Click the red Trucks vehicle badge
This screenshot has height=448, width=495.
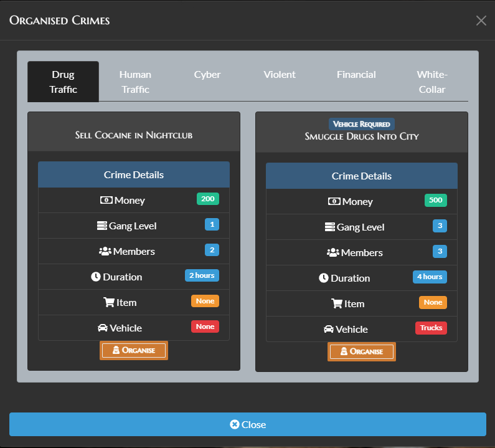431,328
